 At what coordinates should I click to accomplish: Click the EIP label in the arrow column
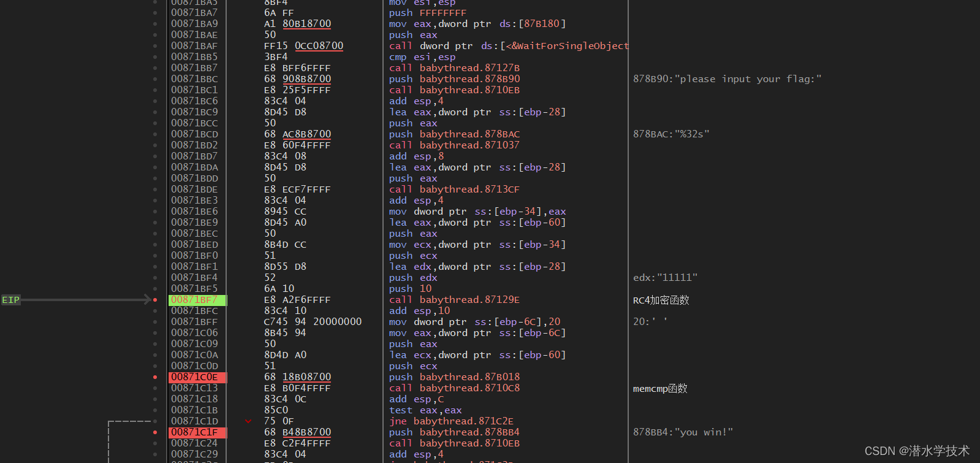10,300
